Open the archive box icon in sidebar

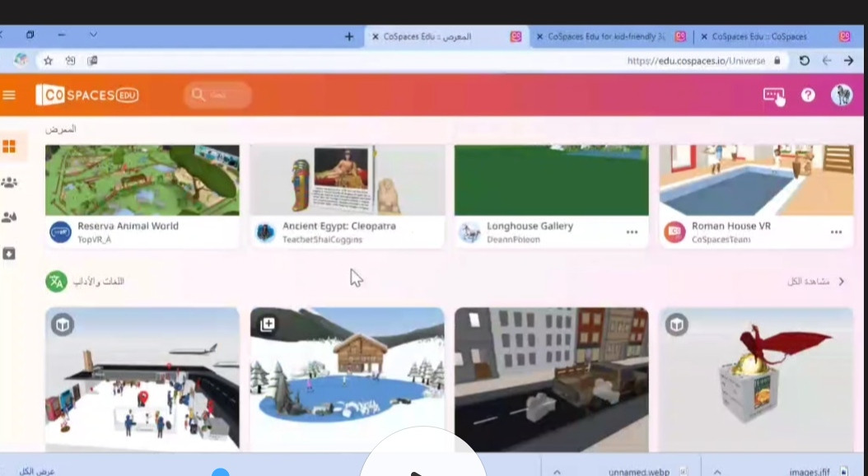click(x=9, y=254)
